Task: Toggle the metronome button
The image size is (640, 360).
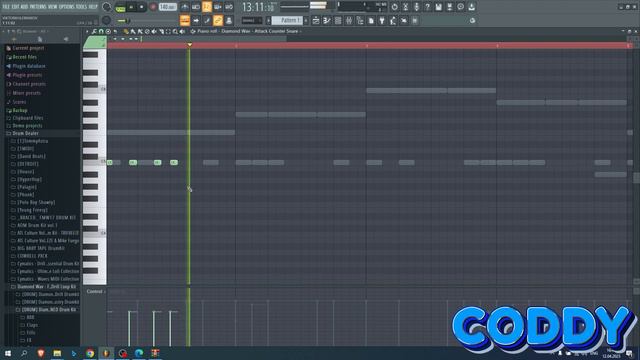Action: point(185,7)
